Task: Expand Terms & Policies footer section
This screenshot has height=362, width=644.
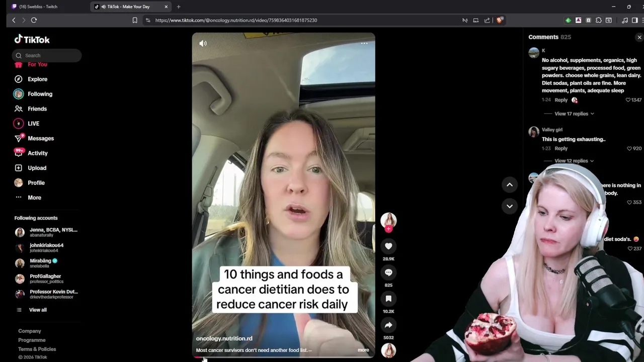Action: [37, 349]
